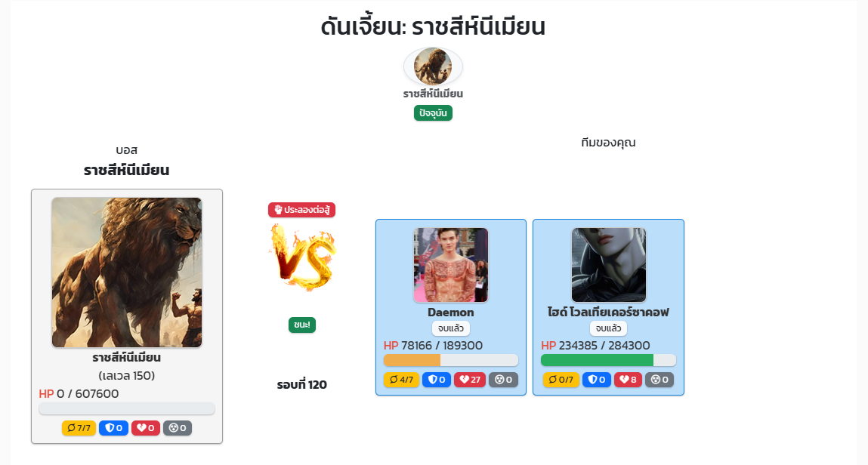Open the large boss lion portrait
868x465 pixels.
127,273
